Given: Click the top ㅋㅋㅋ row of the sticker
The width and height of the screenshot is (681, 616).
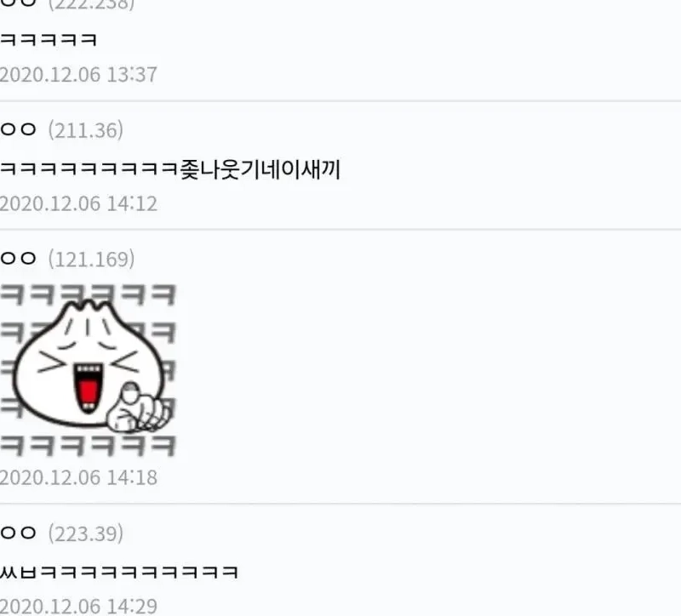Looking at the screenshot, I should [89, 294].
